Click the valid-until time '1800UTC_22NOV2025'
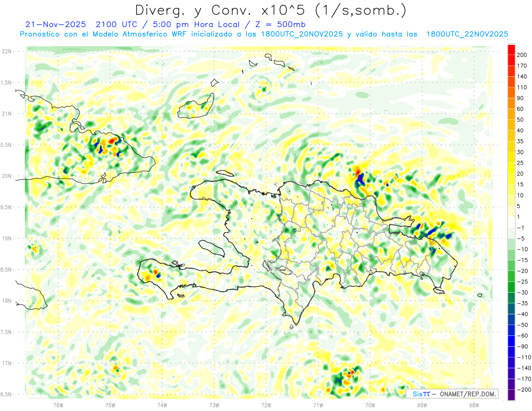Screen dimensions: 532x411 (467, 34)
